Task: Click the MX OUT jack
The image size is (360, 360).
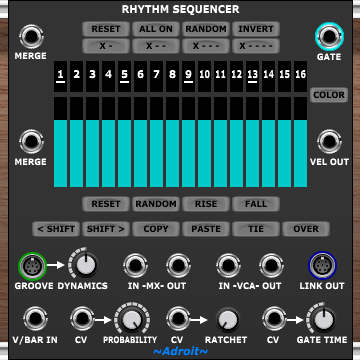Action: pyautogui.click(x=178, y=266)
